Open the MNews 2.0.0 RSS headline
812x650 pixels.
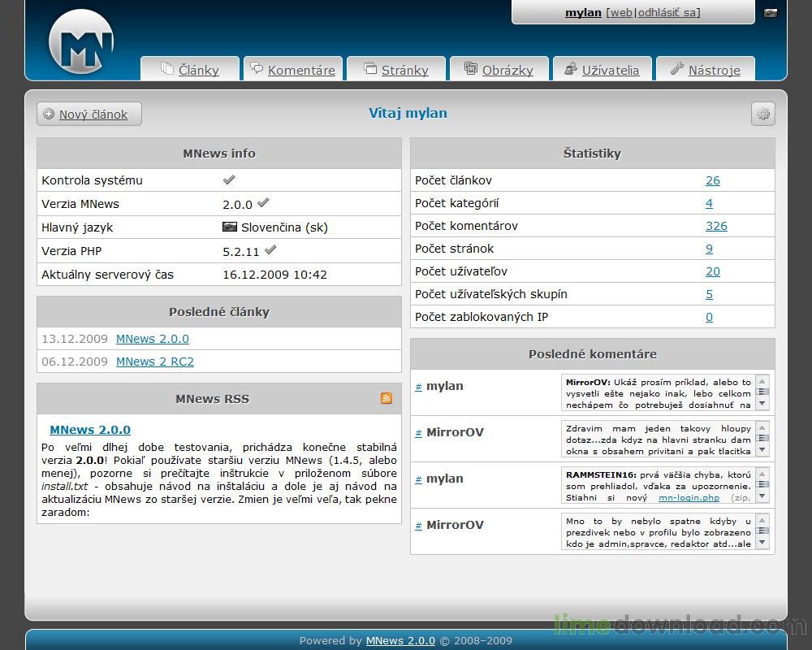point(90,430)
